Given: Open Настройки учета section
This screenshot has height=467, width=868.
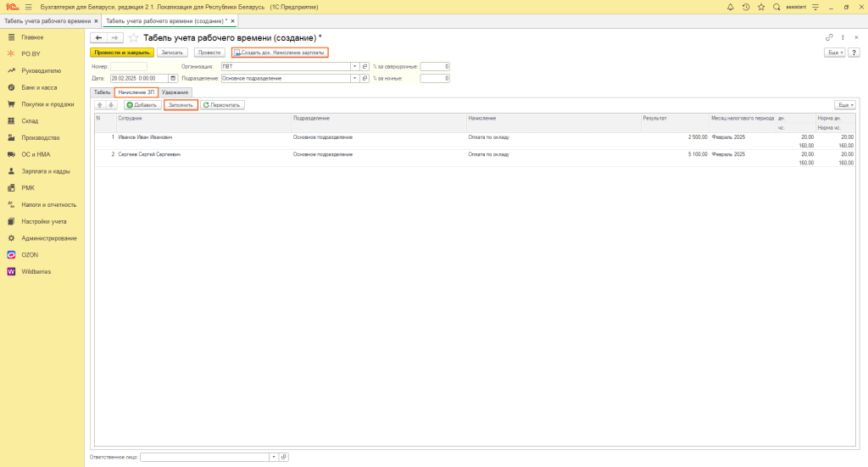Looking at the screenshot, I should (x=44, y=221).
